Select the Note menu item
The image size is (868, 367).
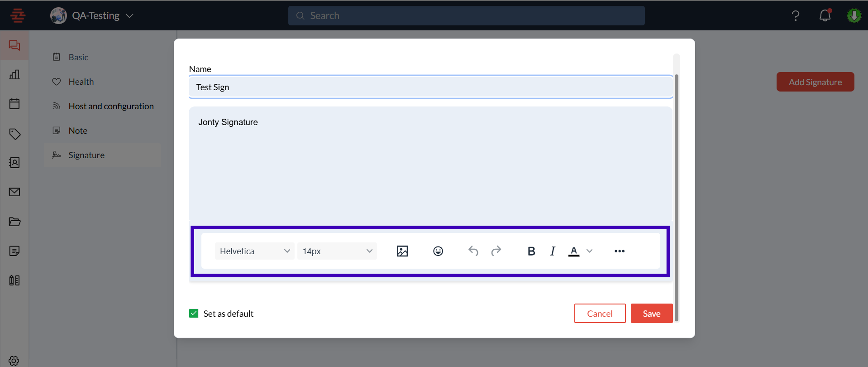[103, 130]
